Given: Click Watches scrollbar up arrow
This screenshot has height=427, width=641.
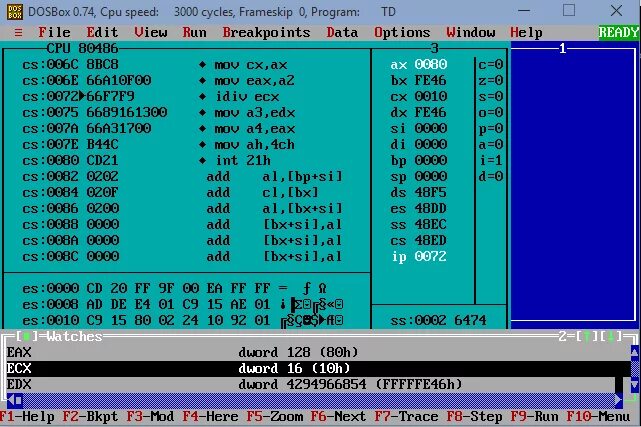Looking at the screenshot, I should click(634, 352).
